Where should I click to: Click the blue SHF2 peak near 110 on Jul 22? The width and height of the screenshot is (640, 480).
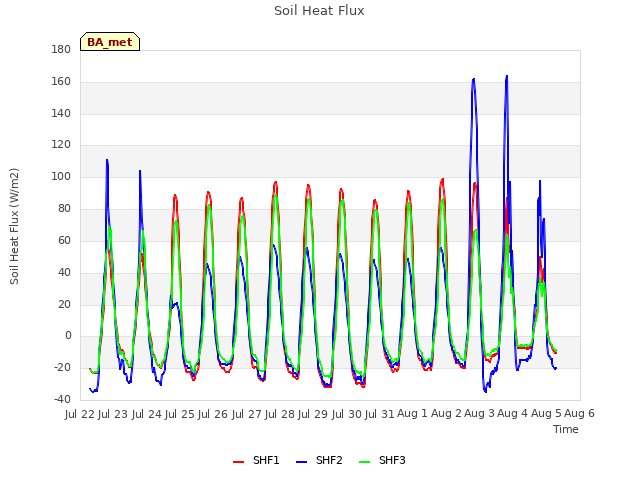pyautogui.click(x=107, y=160)
